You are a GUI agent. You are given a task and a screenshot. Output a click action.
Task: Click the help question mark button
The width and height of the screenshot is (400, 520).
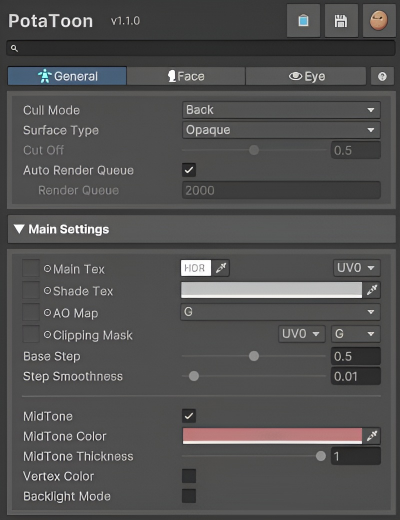point(382,76)
